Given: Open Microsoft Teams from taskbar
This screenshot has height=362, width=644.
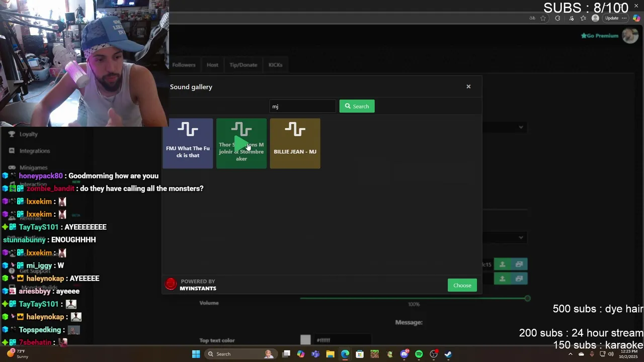Looking at the screenshot, I should (x=315, y=354).
